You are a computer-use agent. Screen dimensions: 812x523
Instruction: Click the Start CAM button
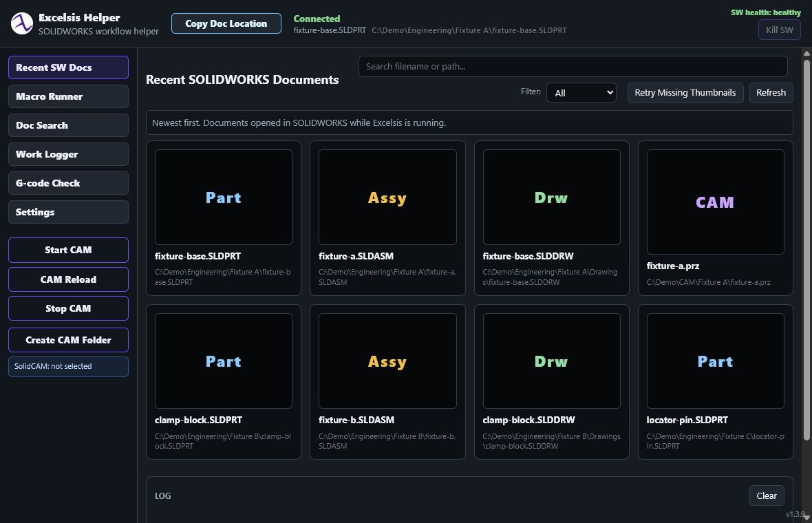68,250
